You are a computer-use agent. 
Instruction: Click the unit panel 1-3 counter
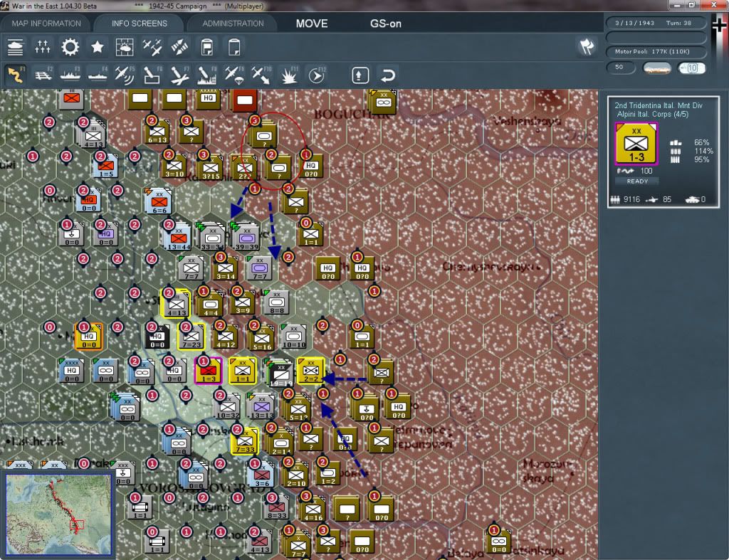(636, 144)
